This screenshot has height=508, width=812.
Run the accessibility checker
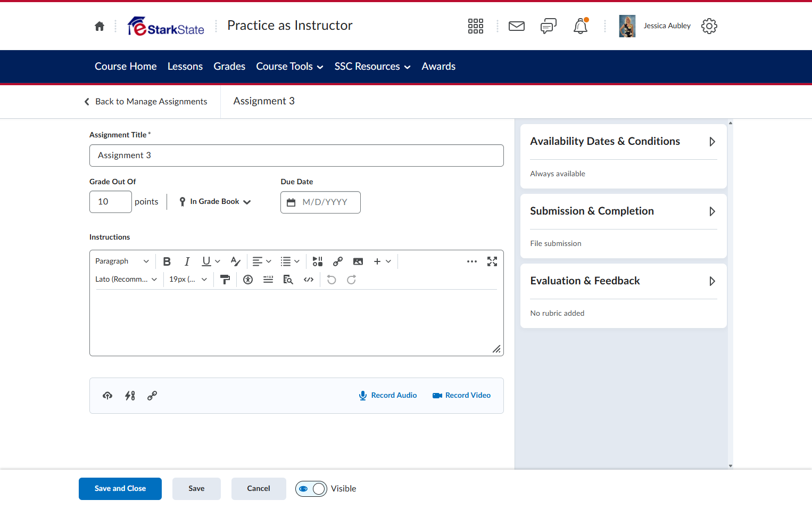coord(248,280)
